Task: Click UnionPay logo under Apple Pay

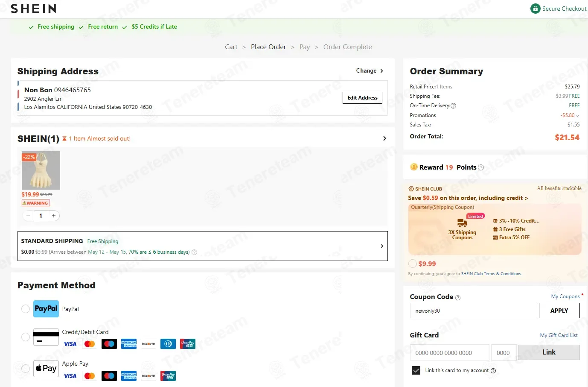Action: [x=168, y=376]
